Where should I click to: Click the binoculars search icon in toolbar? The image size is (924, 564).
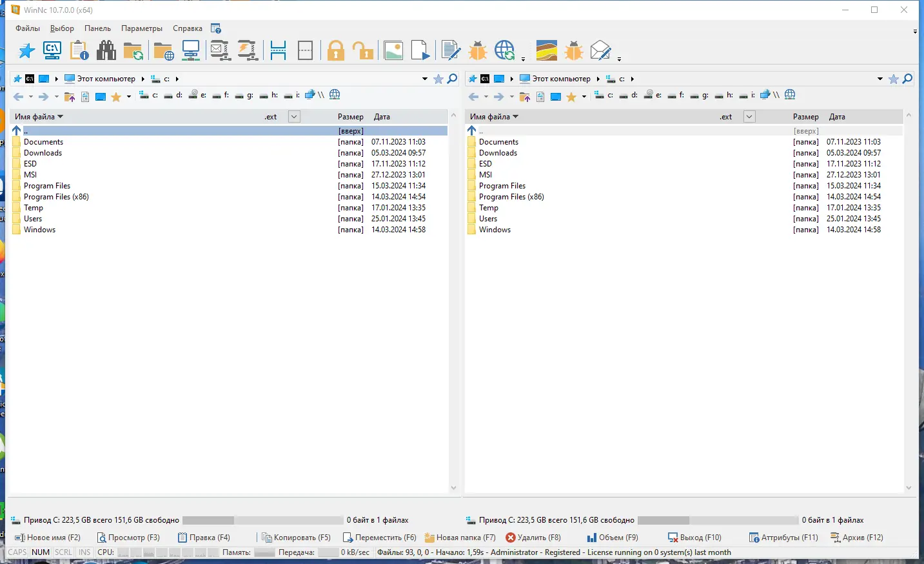pyautogui.click(x=106, y=50)
